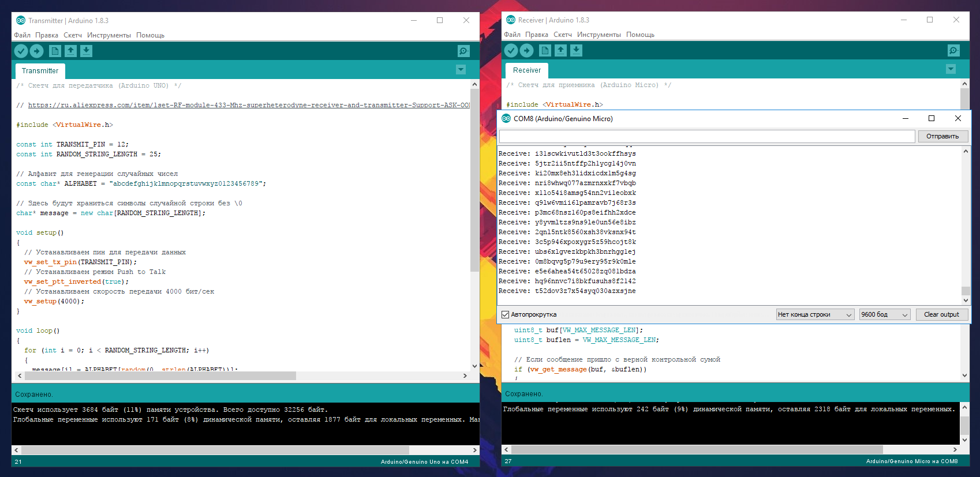Open Скетч menu in Receiver window
Image resolution: width=980 pixels, height=477 pixels.
pyautogui.click(x=563, y=35)
